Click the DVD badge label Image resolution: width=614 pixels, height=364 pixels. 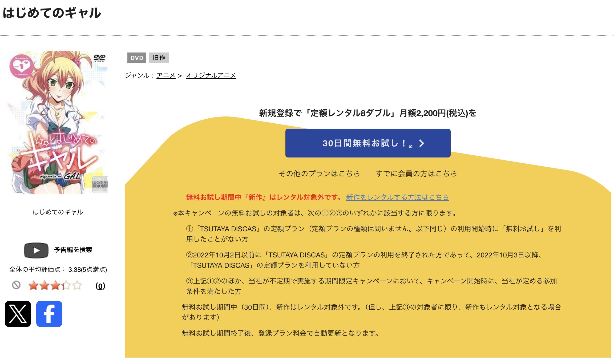[x=137, y=58]
